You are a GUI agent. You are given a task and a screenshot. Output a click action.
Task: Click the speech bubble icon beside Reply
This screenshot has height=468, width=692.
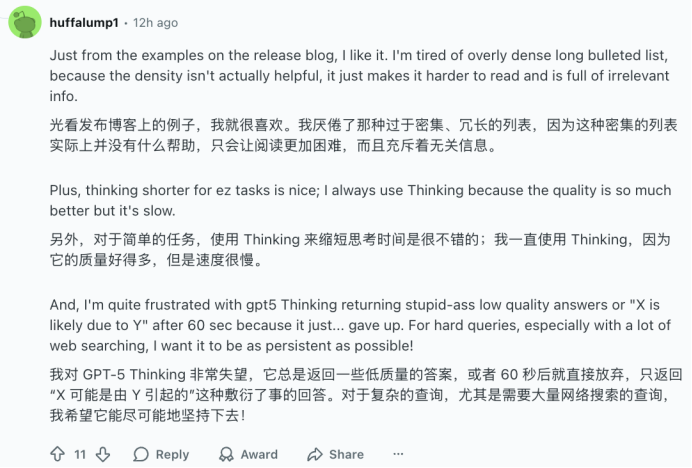point(141,454)
